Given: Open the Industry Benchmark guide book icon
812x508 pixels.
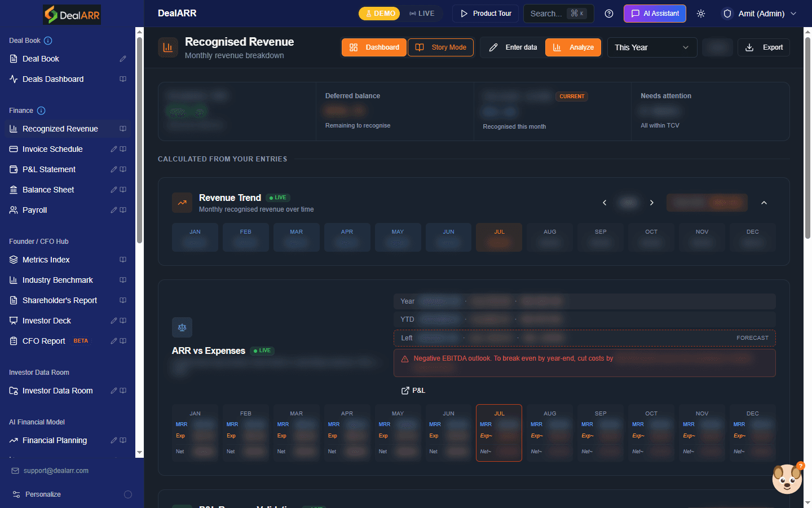Looking at the screenshot, I should click(123, 280).
